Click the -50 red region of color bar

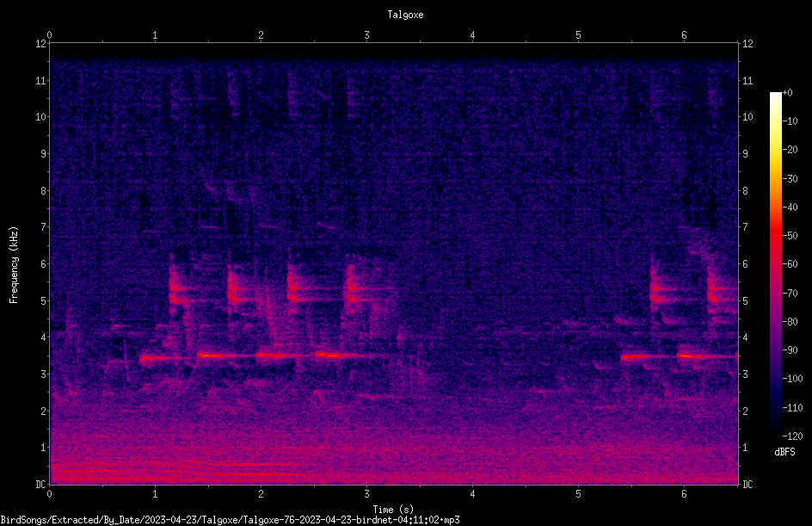(775, 236)
